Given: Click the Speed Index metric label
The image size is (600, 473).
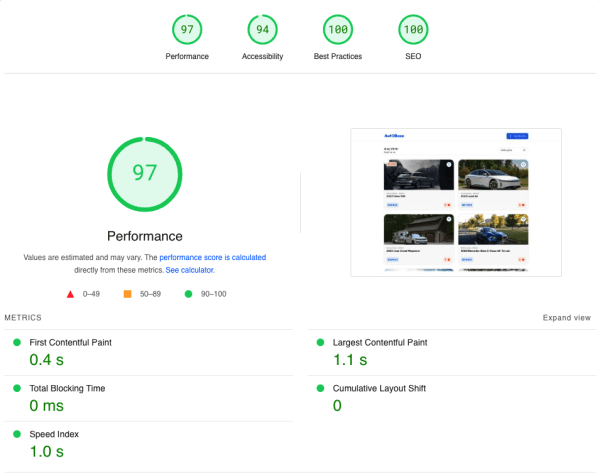Looking at the screenshot, I should click(x=54, y=434).
